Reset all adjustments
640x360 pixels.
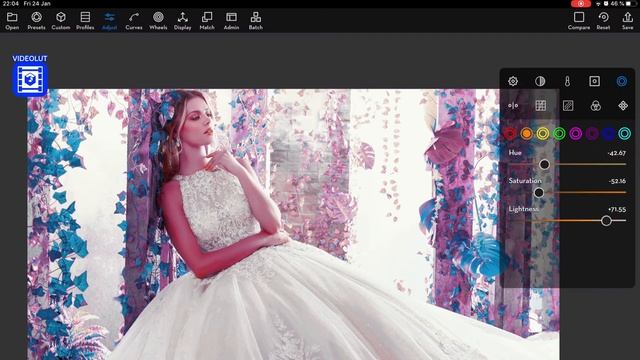[x=603, y=21]
